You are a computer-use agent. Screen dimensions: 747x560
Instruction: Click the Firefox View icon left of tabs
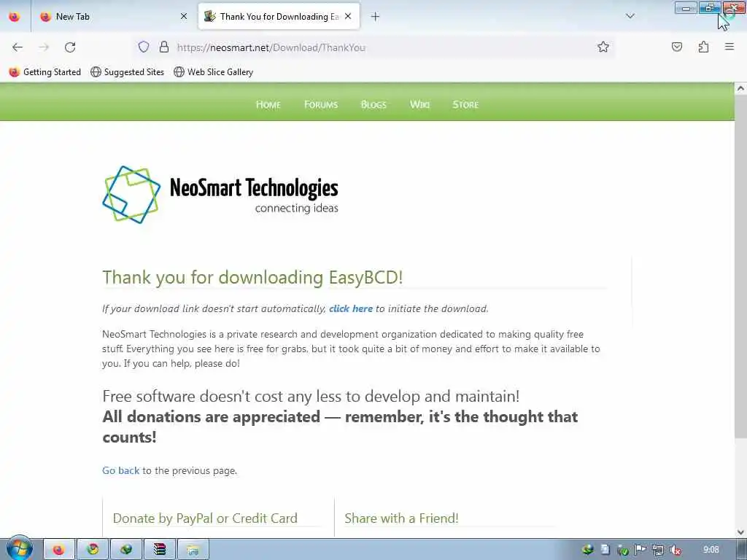point(15,17)
